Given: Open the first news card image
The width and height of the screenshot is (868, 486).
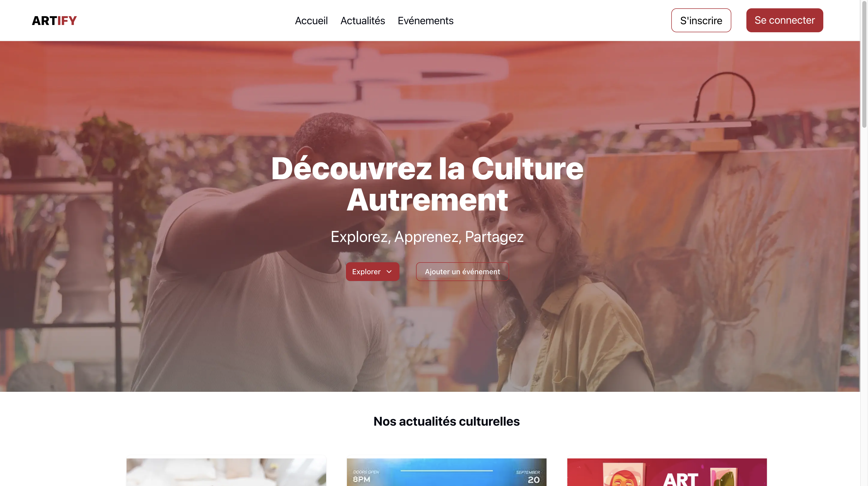Looking at the screenshot, I should click(226, 472).
